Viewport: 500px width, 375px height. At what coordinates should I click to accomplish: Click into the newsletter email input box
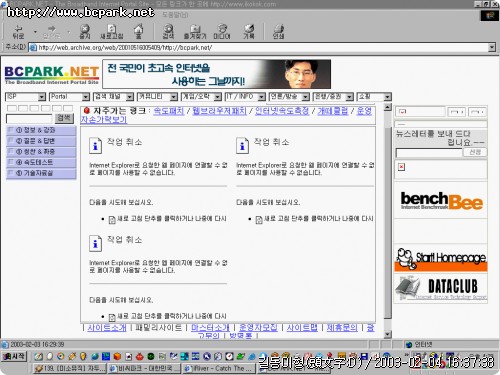coord(429,153)
